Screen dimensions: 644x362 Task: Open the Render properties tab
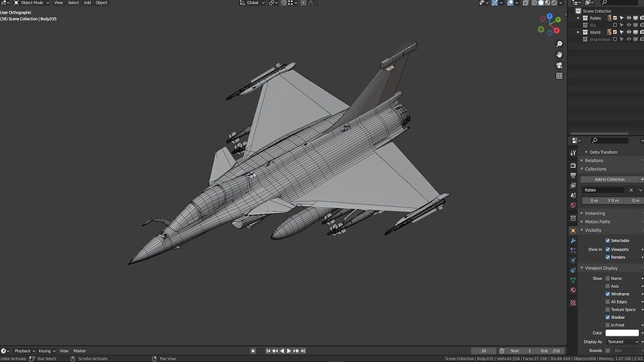(x=573, y=166)
